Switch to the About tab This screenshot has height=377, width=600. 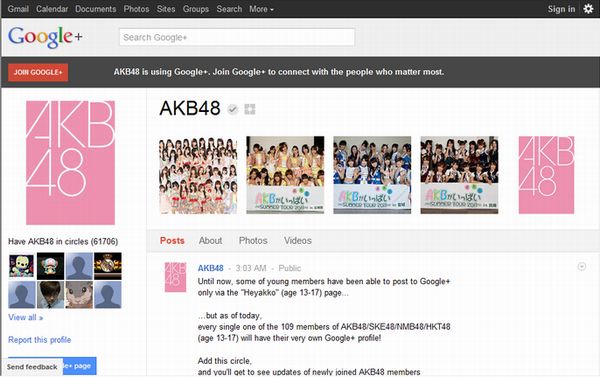coord(210,241)
